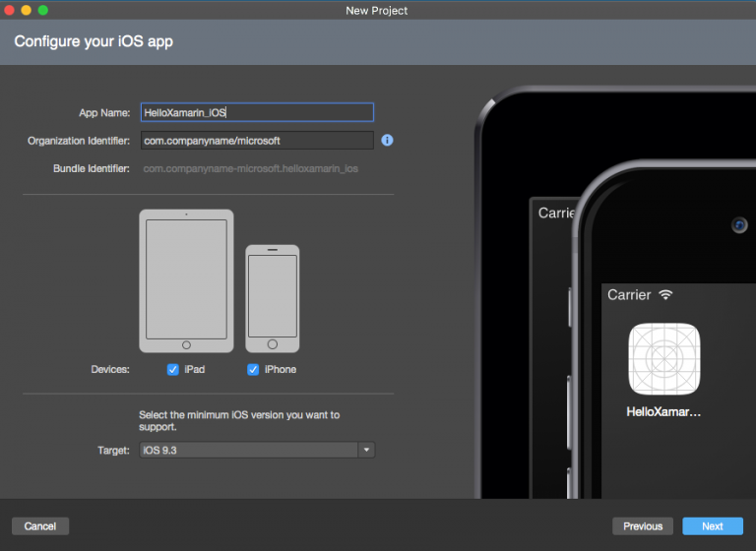
Task: Click into the App Name field
Action: tap(257, 112)
